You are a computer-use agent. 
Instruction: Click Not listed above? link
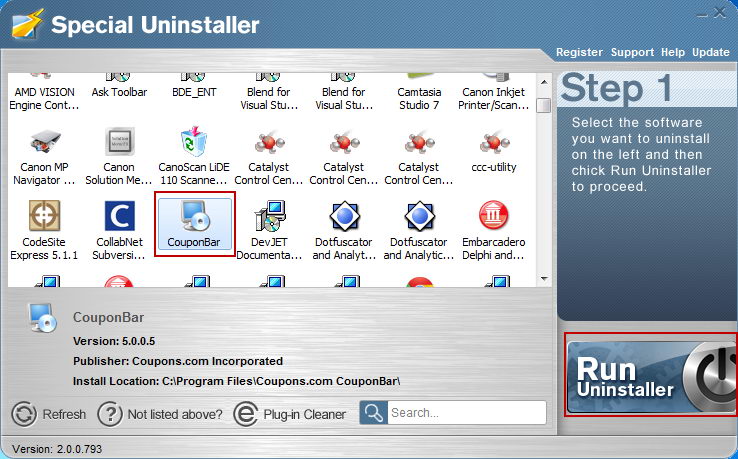pos(175,414)
